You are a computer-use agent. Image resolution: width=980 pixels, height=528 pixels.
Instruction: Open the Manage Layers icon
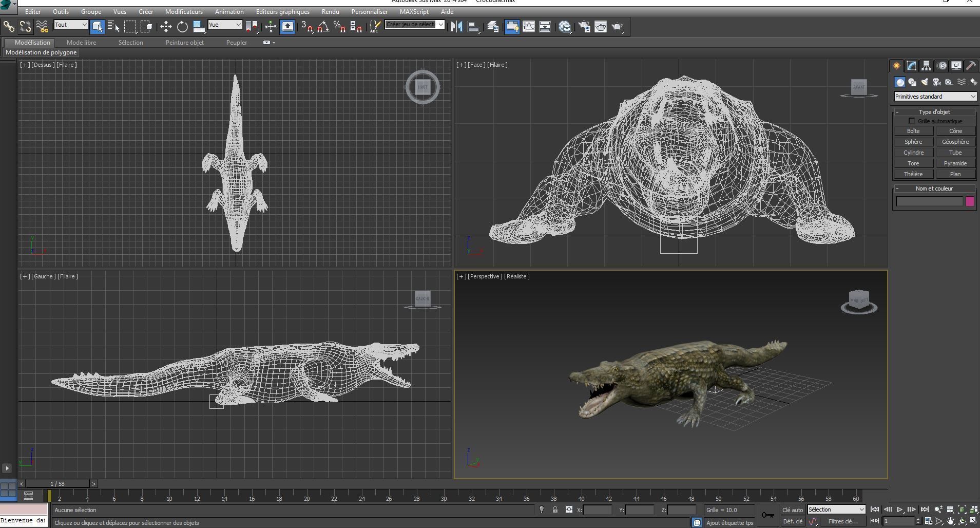coord(492,26)
